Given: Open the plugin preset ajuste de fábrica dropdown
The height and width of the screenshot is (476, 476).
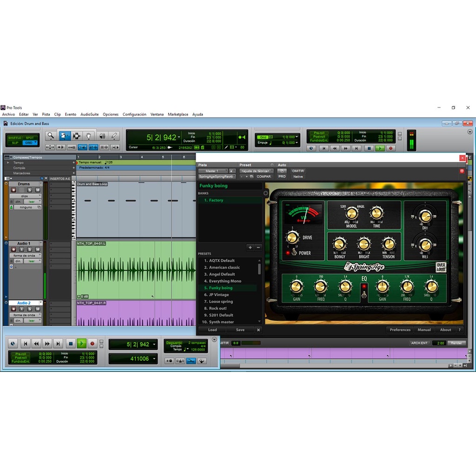Looking at the screenshot, I should [x=256, y=171].
